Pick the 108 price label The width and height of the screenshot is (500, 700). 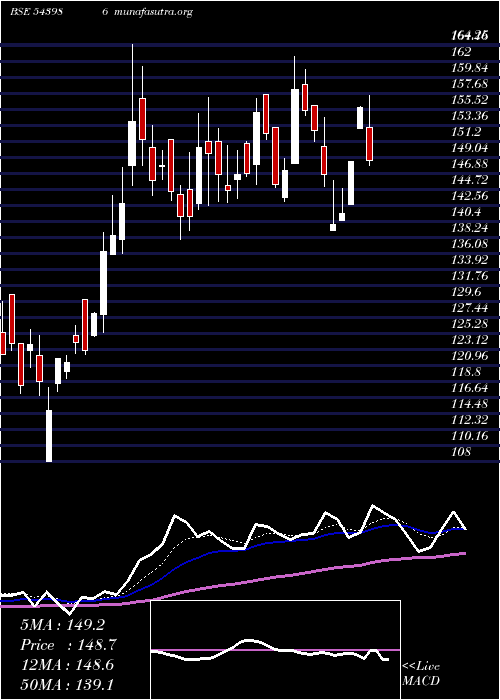point(461,452)
